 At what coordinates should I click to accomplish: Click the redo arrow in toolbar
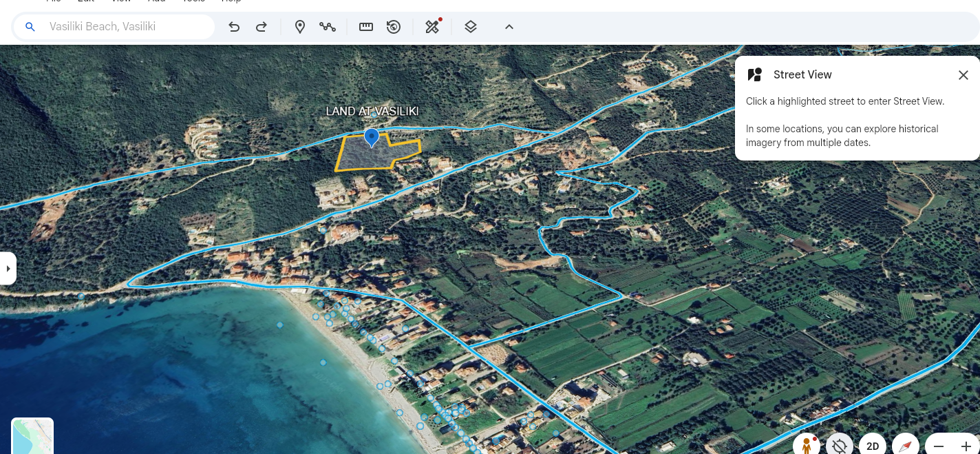click(x=262, y=27)
